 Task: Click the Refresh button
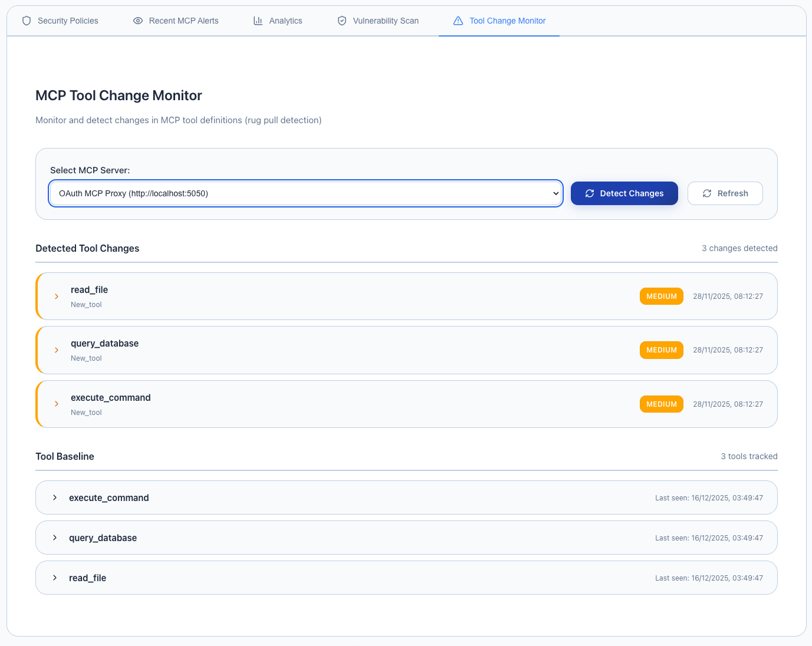point(725,193)
